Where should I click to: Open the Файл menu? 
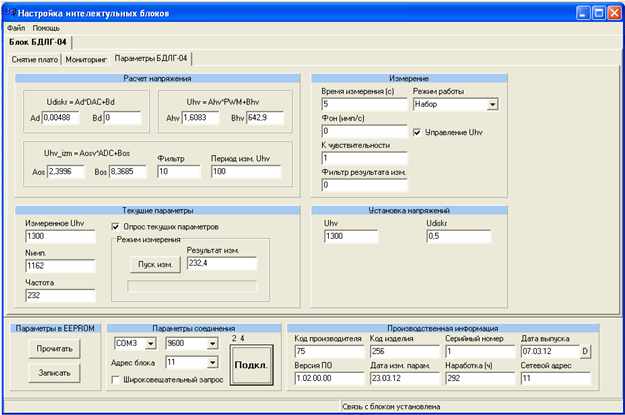tap(16, 28)
